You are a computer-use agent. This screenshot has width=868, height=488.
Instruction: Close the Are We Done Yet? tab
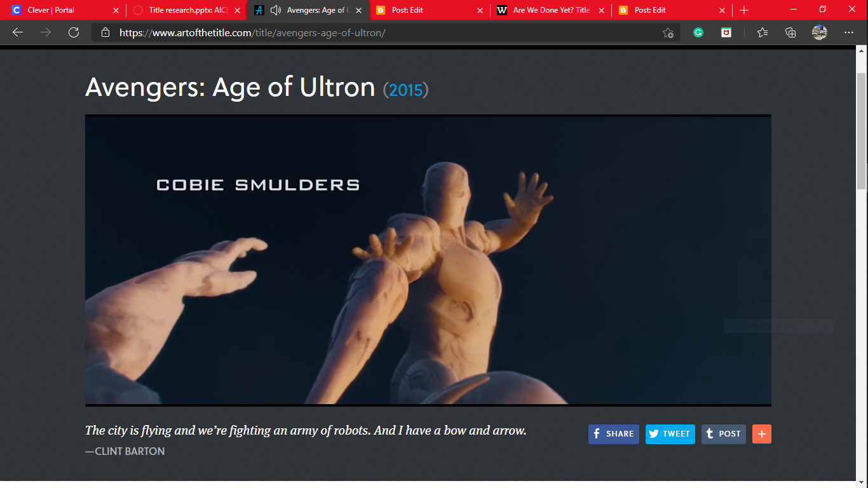tap(601, 10)
